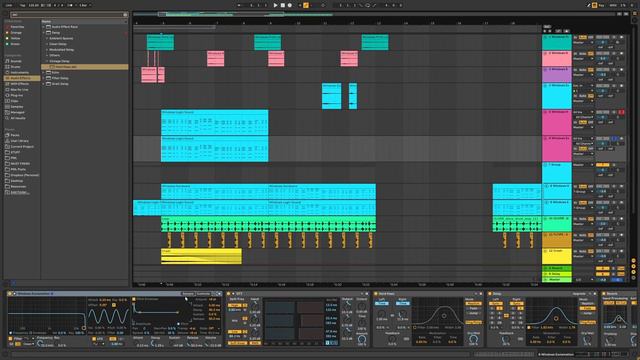Toggle first instrument device activator
The width and height of the screenshot is (640, 360).
(10, 294)
